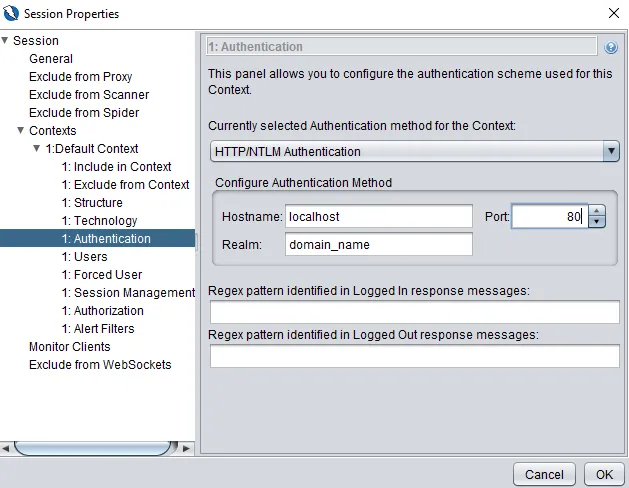Open the Authentication method dropdown
629x488 pixels.
pos(611,151)
